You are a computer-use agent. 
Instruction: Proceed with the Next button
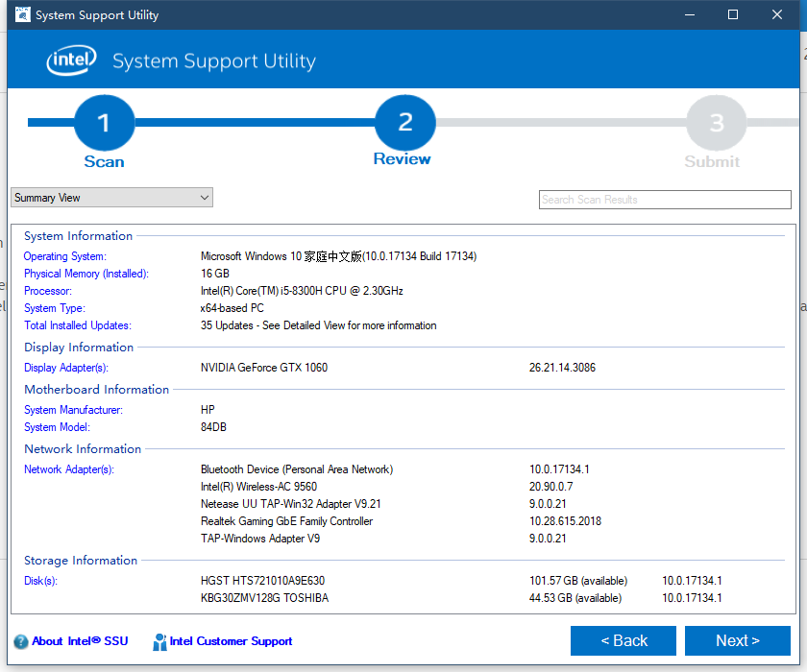point(738,640)
